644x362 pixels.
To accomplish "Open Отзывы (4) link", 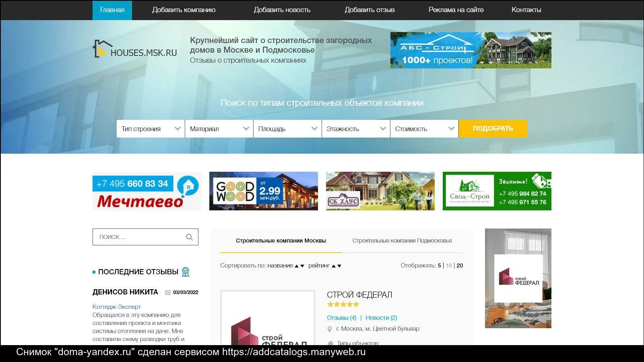I will pyautogui.click(x=342, y=318).
